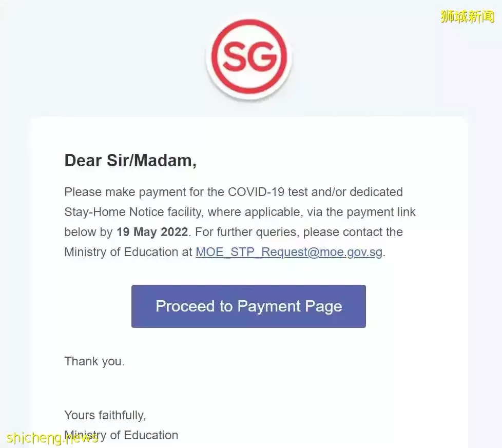Click the COVID-19 word in the message
The image size is (502, 448).
(256, 192)
